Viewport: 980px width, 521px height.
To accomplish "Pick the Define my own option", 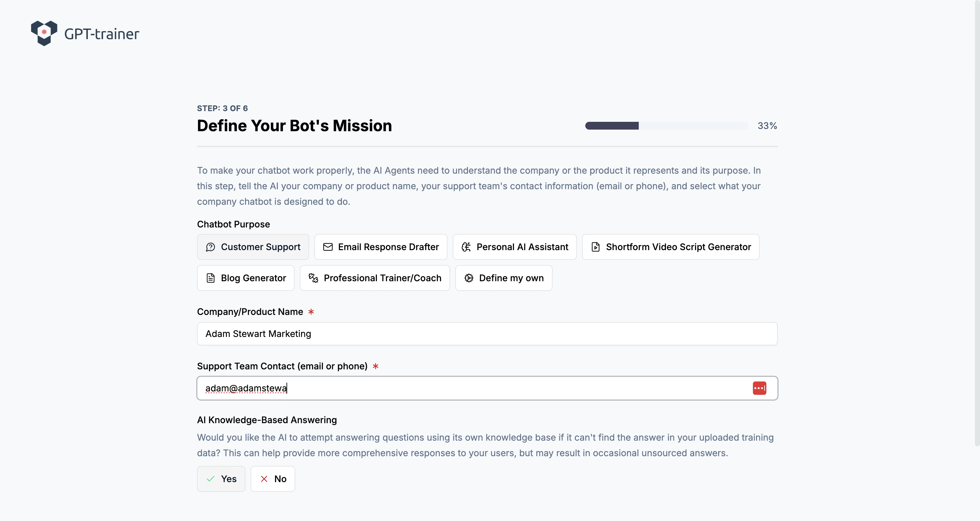I will (504, 278).
